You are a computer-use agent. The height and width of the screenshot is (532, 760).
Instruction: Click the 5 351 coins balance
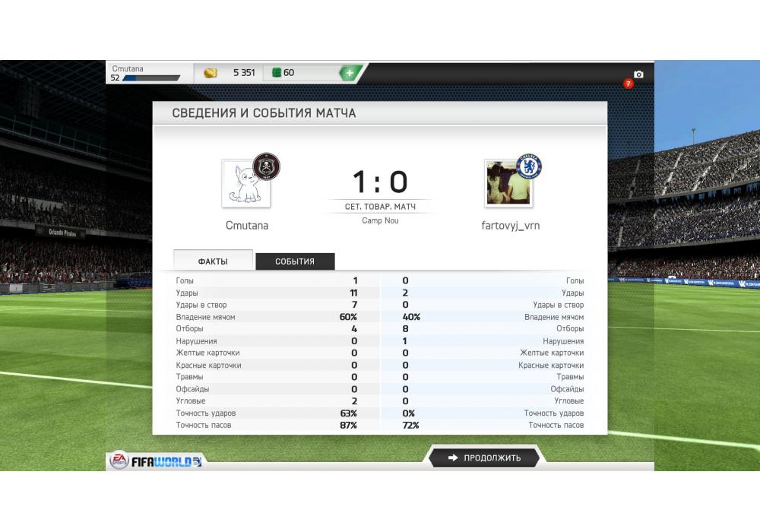[x=244, y=73]
